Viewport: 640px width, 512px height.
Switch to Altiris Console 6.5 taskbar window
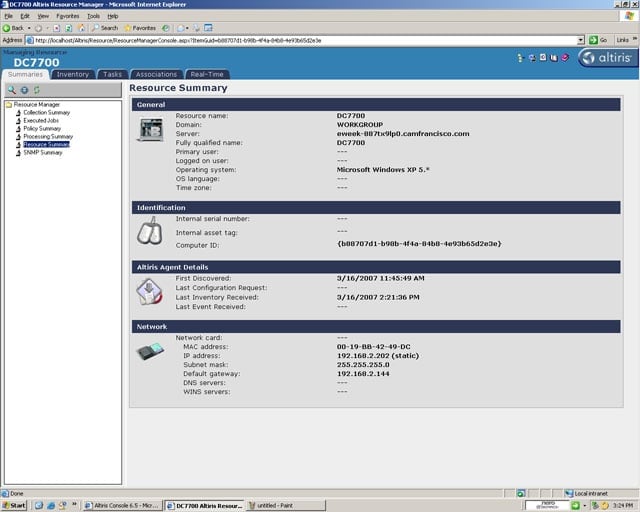point(122,505)
